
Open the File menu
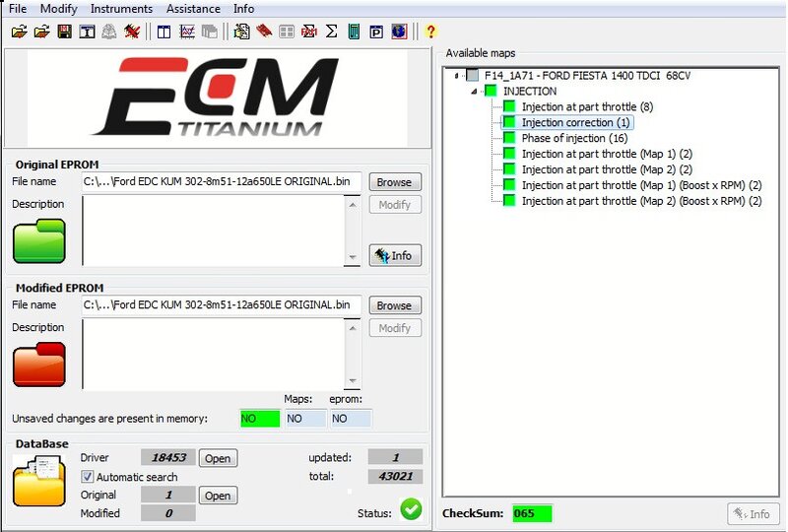[x=18, y=9]
